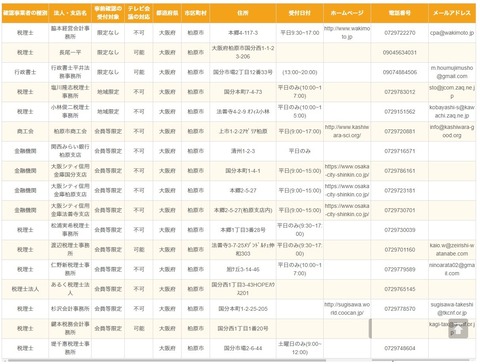The image size is (480, 364).
Task: Click the 法人・支店名 column header
Action: point(70,13)
